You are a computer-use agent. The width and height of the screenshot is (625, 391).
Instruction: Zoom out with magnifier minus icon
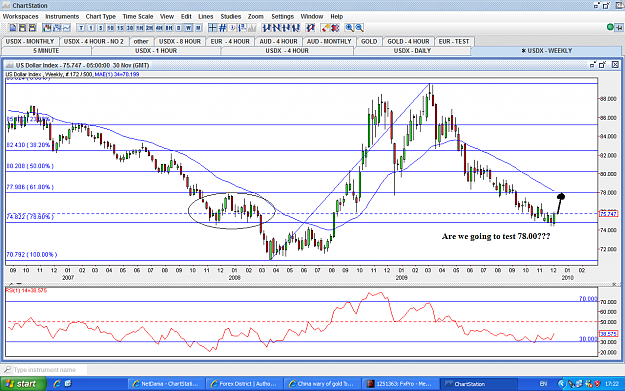click(359, 28)
